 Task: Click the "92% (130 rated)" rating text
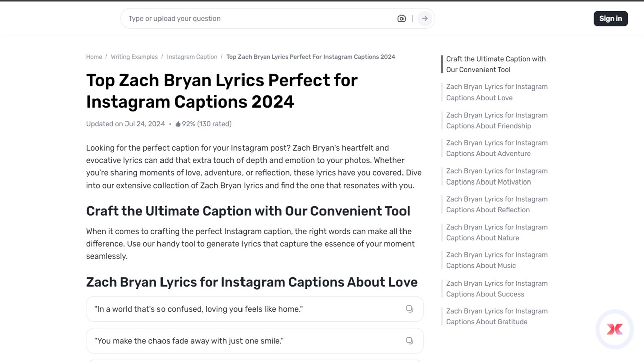(x=207, y=124)
